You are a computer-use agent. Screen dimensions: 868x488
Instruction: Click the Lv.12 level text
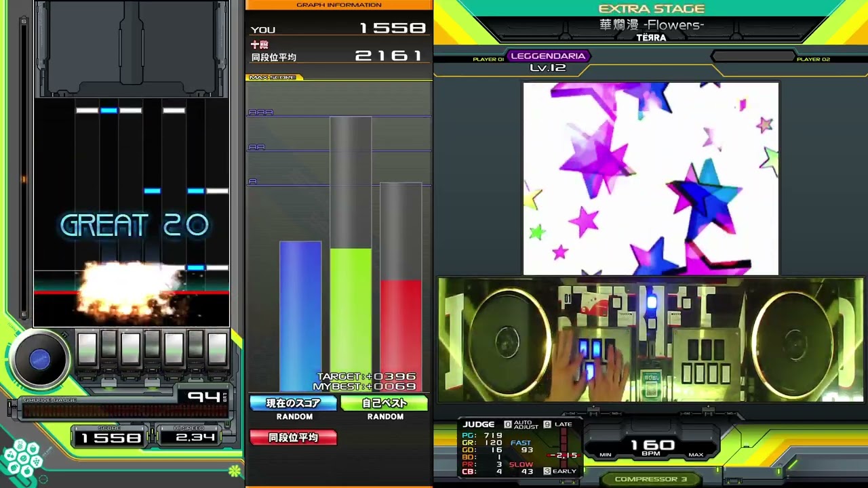[547, 68]
